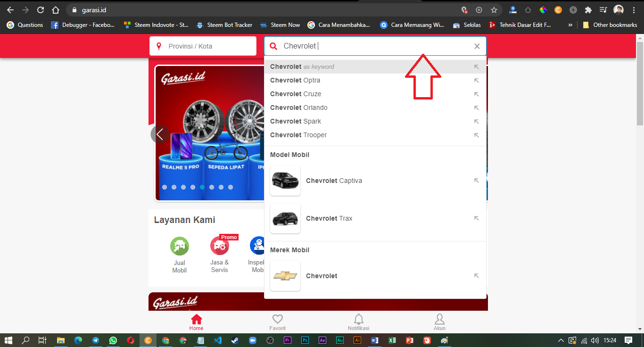Jump to the first carousel dot
644x347 pixels.
point(165,187)
